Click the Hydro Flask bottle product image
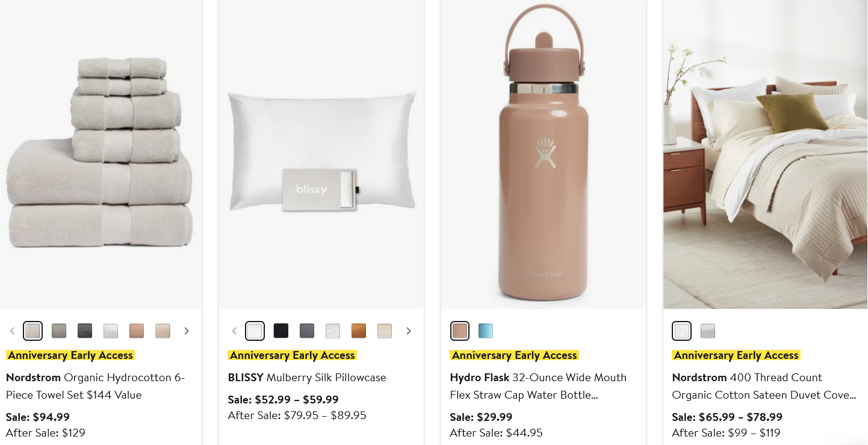868x445 pixels. point(543,154)
